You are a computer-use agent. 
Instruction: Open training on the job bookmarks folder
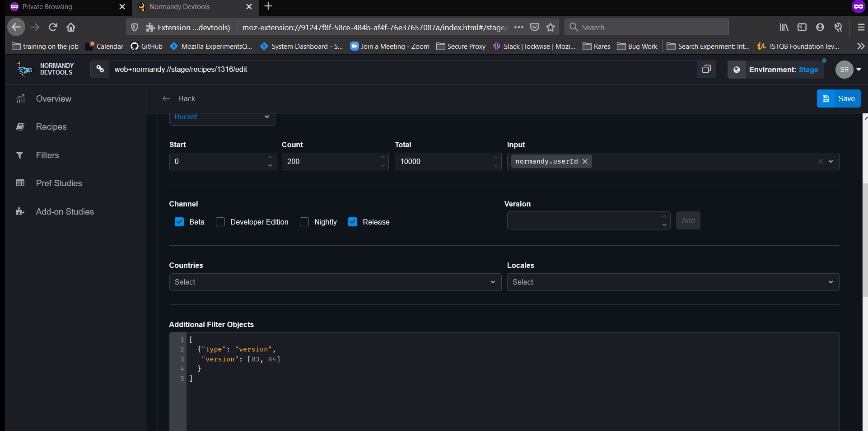pos(45,46)
